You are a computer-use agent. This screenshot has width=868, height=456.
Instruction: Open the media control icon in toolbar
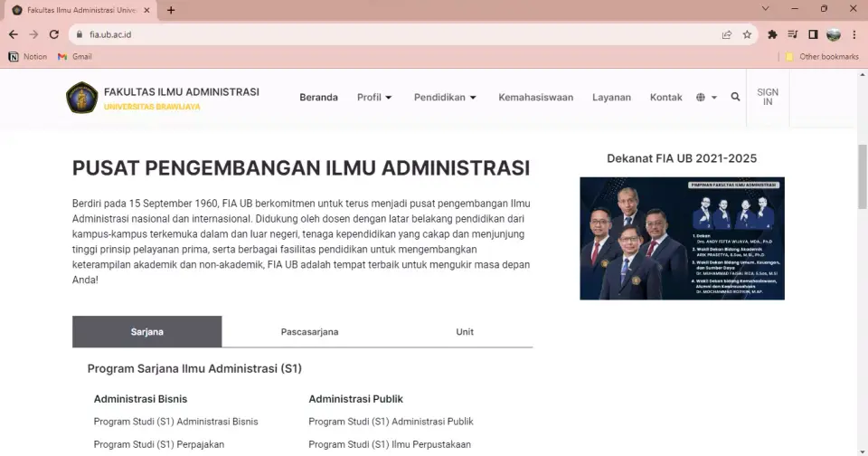(x=793, y=34)
